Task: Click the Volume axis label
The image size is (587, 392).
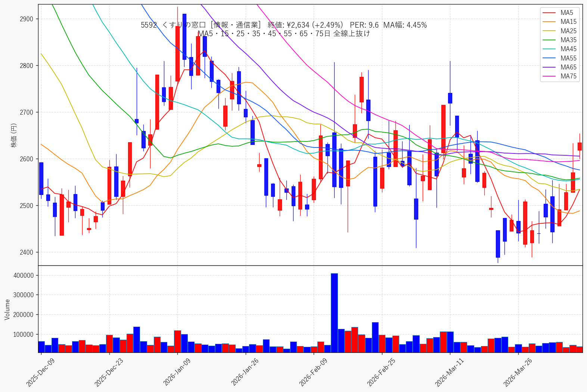Action: click(7, 309)
